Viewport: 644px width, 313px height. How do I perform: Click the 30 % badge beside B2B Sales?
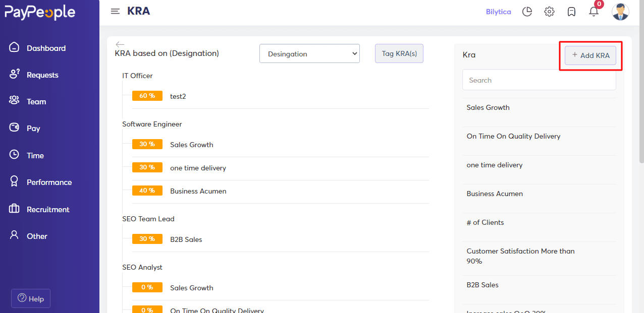(x=147, y=239)
